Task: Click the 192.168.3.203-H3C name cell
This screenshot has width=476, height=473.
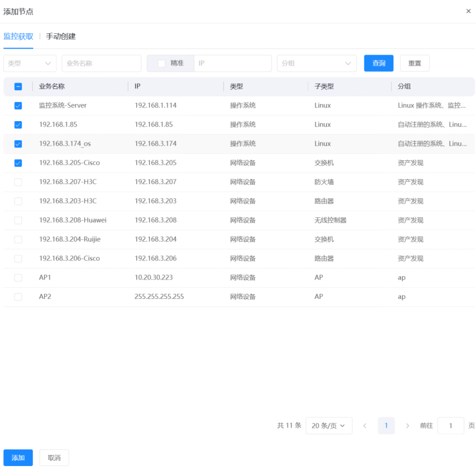Action: pyautogui.click(x=68, y=201)
